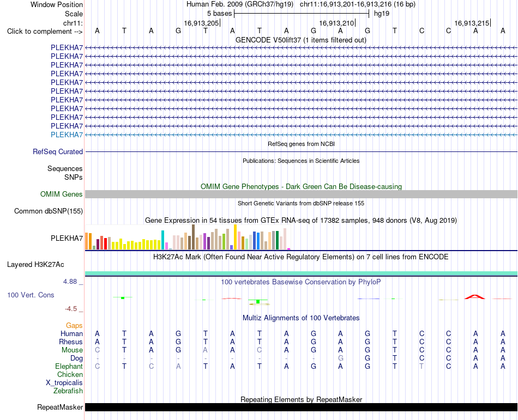Click 'Short Genetic Variants from dbSNP release 155'

(301, 203)
